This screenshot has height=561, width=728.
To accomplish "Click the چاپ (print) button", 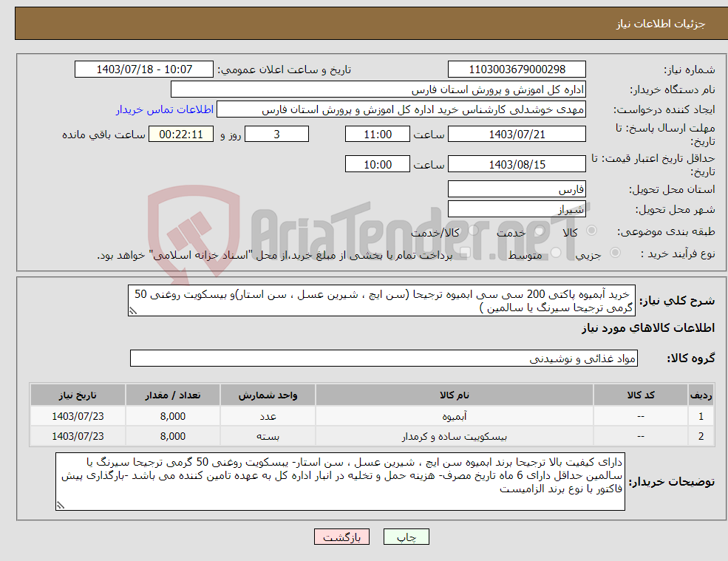I will 406,537.
